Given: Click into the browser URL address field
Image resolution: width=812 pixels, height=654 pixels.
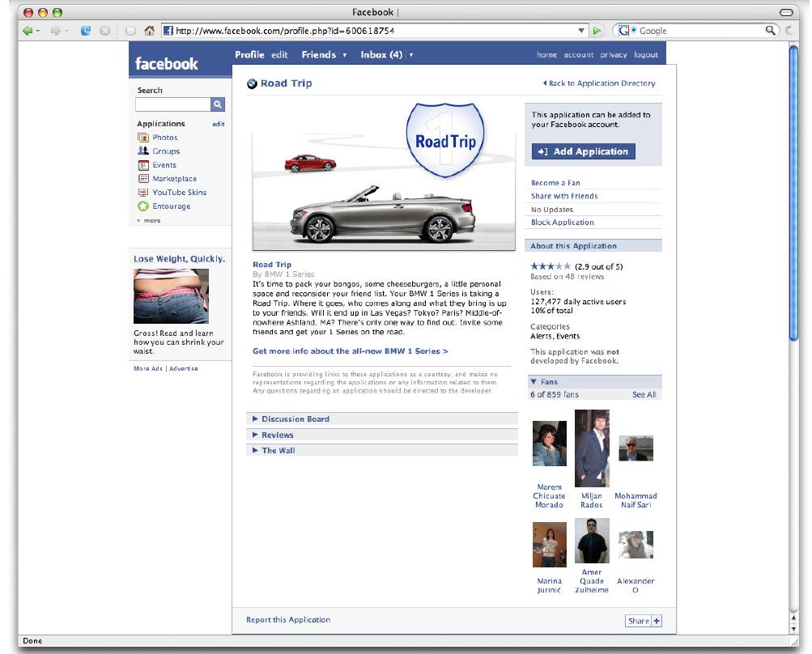Looking at the screenshot, I should tap(376, 31).
